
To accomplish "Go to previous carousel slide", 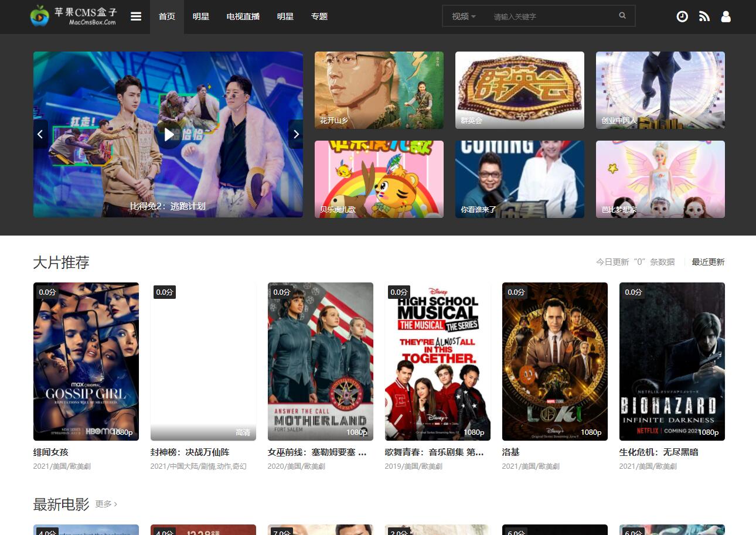I will coord(40,134).
